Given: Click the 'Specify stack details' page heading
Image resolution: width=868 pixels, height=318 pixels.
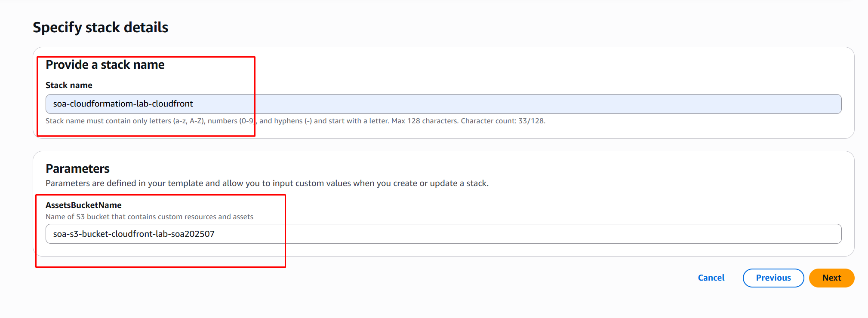Looking at the screenshot, I should 101,28.
